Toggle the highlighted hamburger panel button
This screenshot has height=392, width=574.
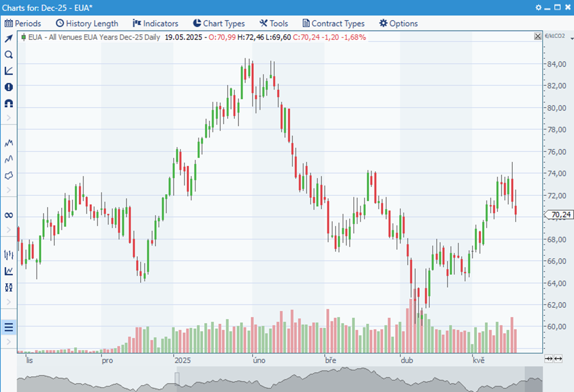[9, 327]
